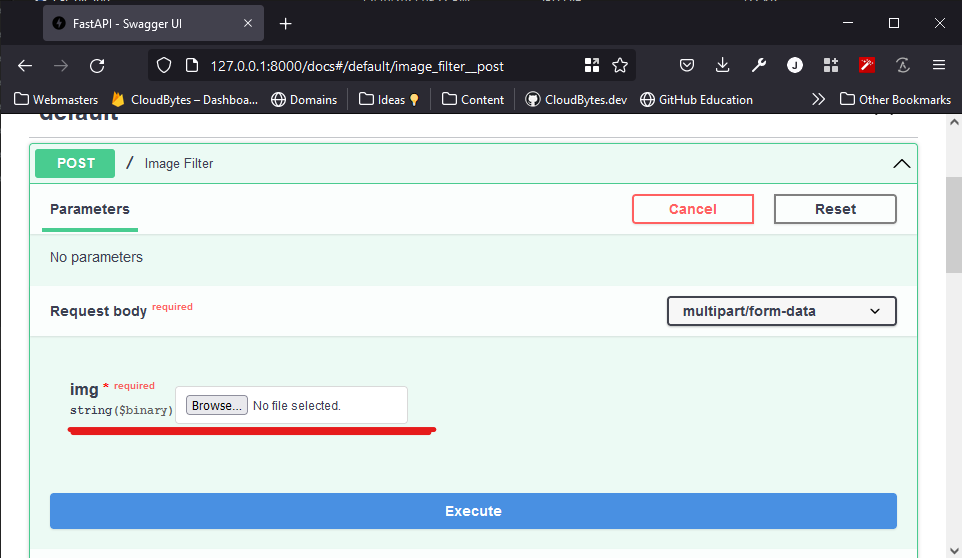Open the hamburger application menu
This screenshot has height=558, width=962.
tap(939, 65)
